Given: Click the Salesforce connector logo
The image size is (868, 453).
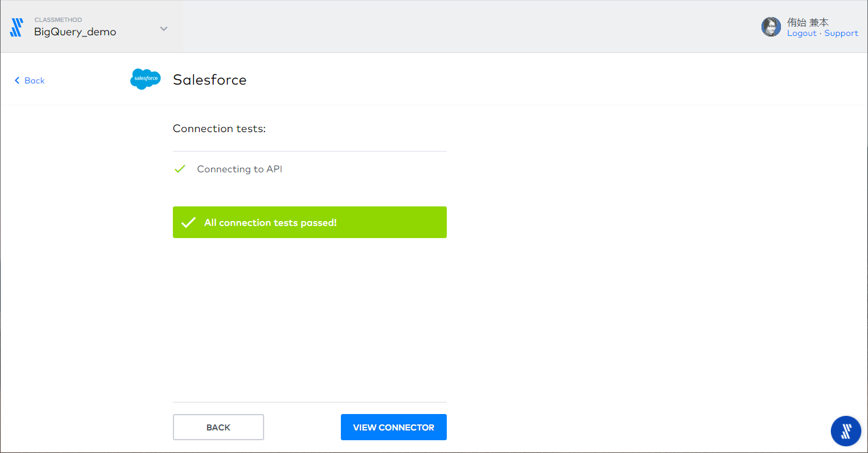Looking at the screenshot, I should 145,79.
